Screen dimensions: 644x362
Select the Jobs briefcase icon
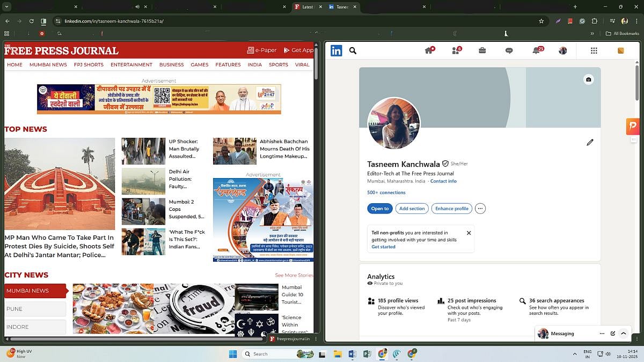[x=481, y=50]
